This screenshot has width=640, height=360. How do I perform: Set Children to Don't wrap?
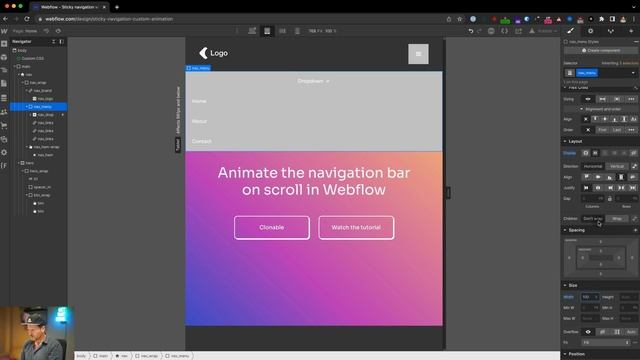(593, 219)
